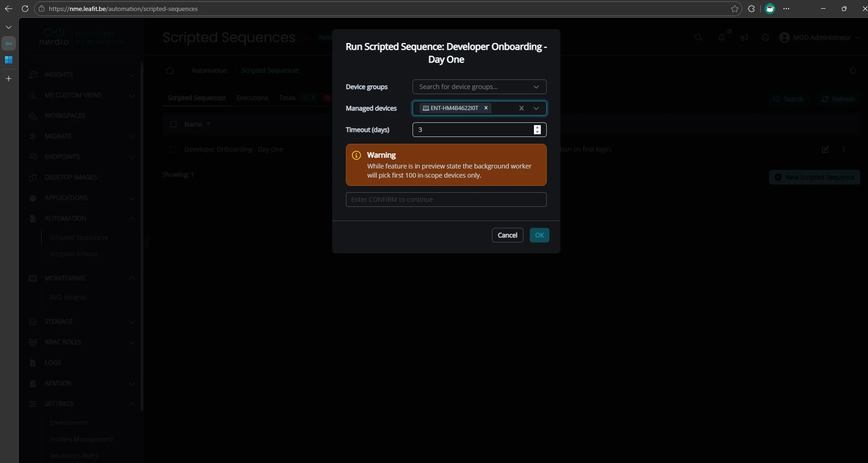Switch to the Executions tab

click(251, 98)
